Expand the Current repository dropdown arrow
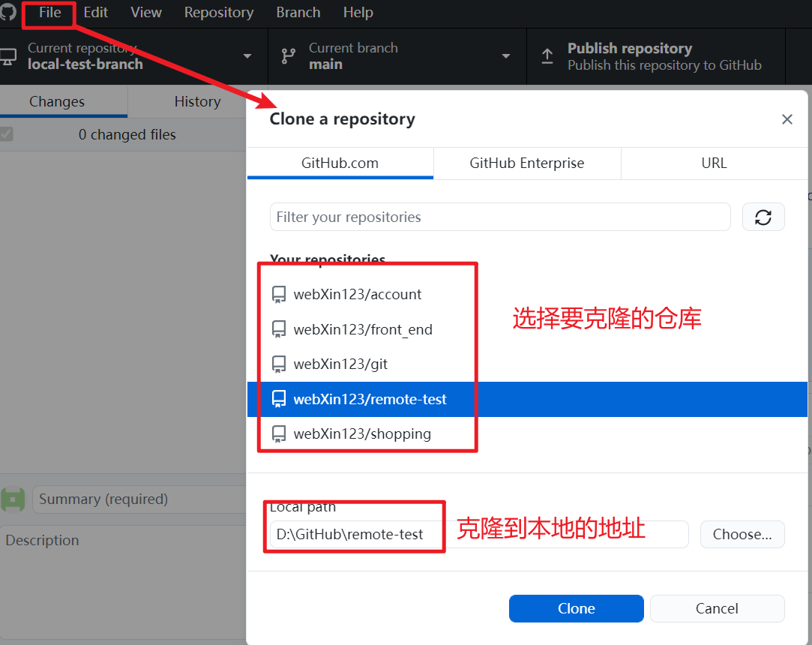The width and height of the screenshot is (812, 645). click(247, 56)
